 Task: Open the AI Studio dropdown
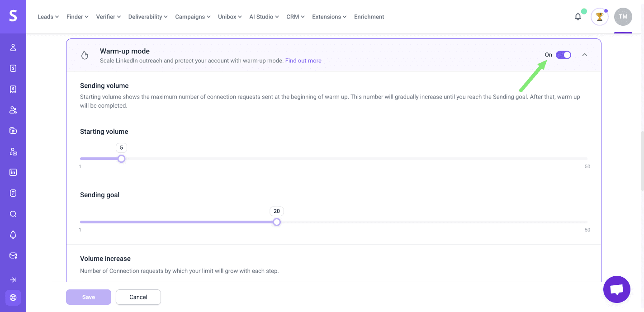[x=264, y=17]
